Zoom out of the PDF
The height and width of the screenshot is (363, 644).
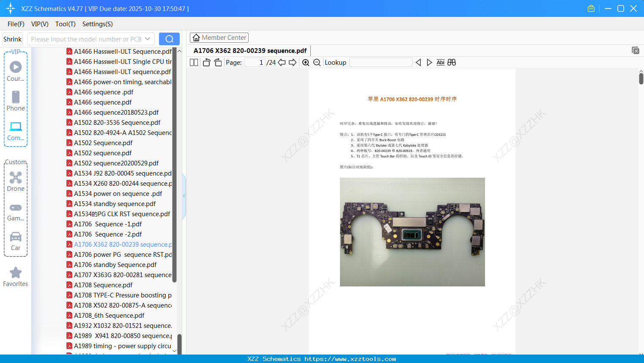click(x=317, y=63)
